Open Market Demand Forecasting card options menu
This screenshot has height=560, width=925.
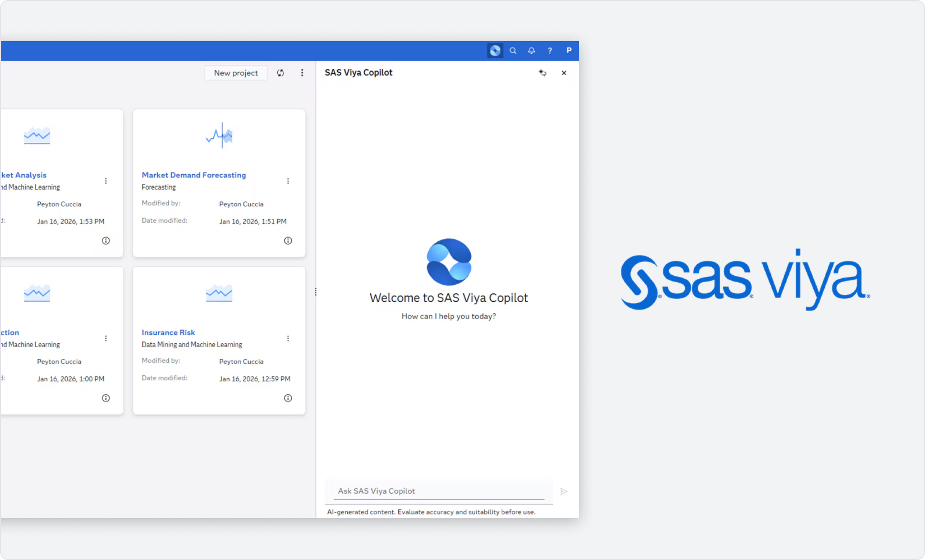point(288,181)
